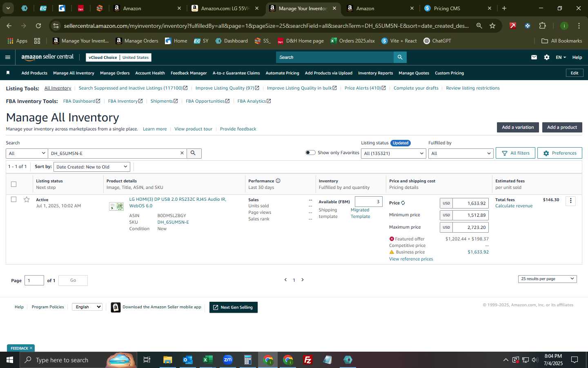Check the checkbox for DH_65UM5N-E listing
Viewport: 588px width, 368px height.
coord(13,200)
